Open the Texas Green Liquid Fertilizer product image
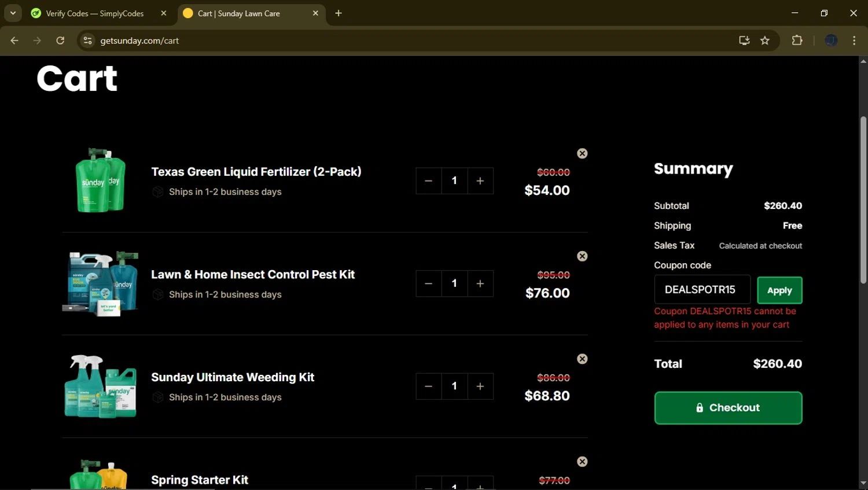The height and width of the screenshot is (490, 868). coord(101,180)
